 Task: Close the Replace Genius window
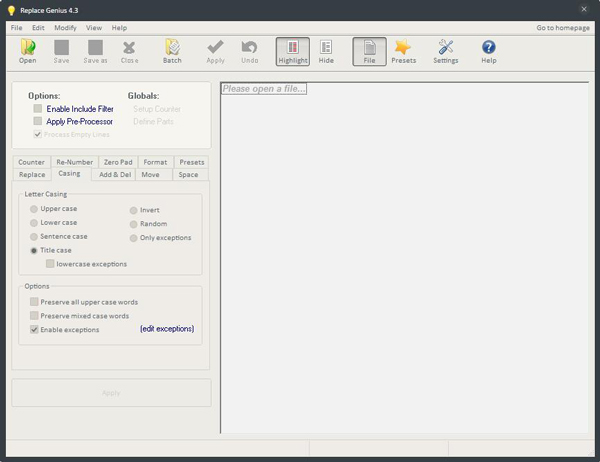pos(584,9)
